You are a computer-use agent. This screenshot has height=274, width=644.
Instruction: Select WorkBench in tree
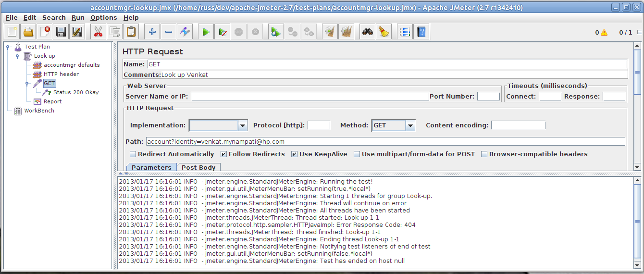click(39, 111)
